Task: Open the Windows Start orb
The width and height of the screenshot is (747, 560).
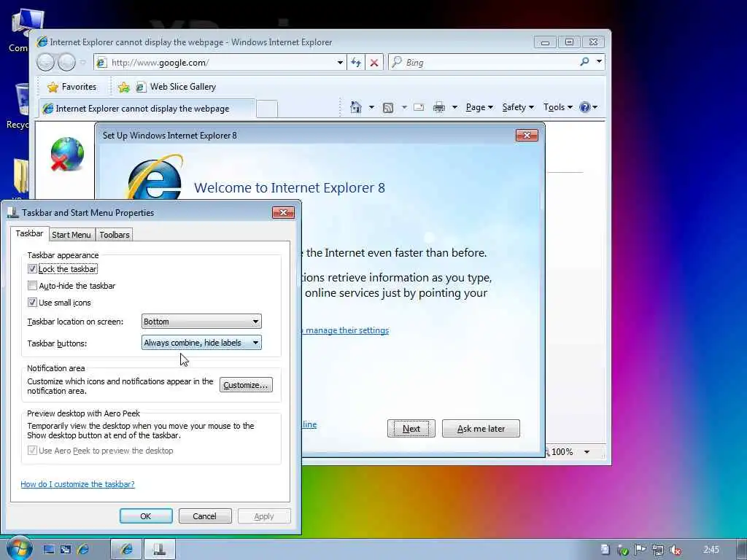Action: (19, 548)
